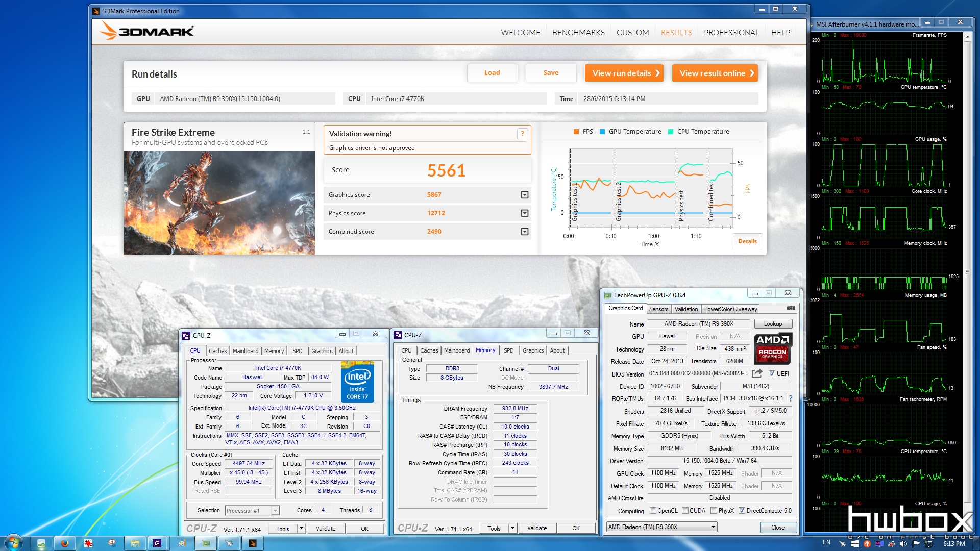Open the Validation tab in GPU-Z
980x551 pixels.
[x=686, y=309]
